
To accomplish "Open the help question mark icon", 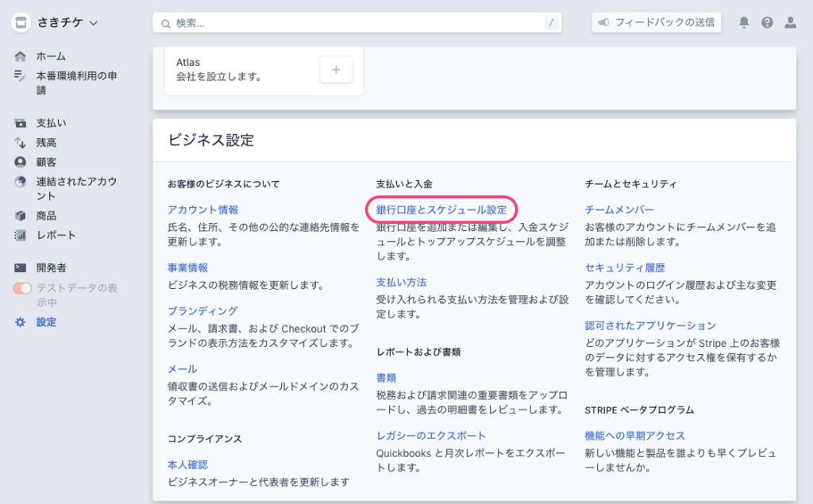I will (x=767, y=23).
